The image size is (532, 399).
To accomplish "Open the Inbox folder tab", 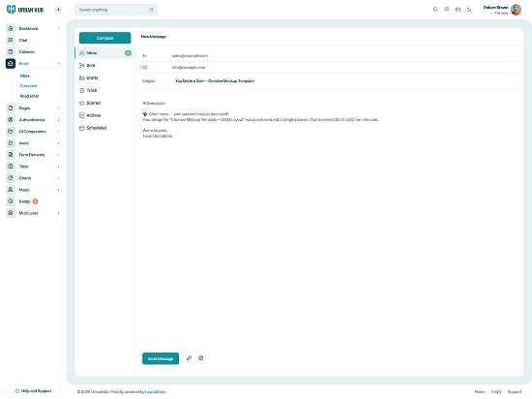I will point(105,53).
